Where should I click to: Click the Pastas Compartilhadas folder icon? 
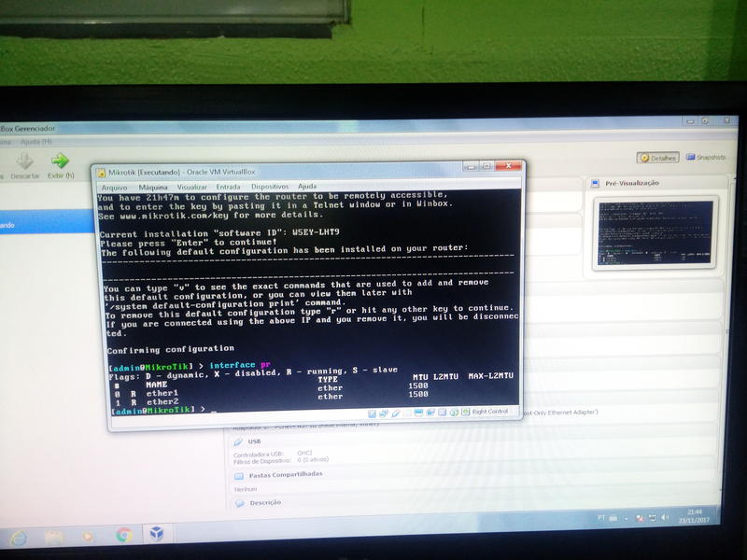point(239,476)
